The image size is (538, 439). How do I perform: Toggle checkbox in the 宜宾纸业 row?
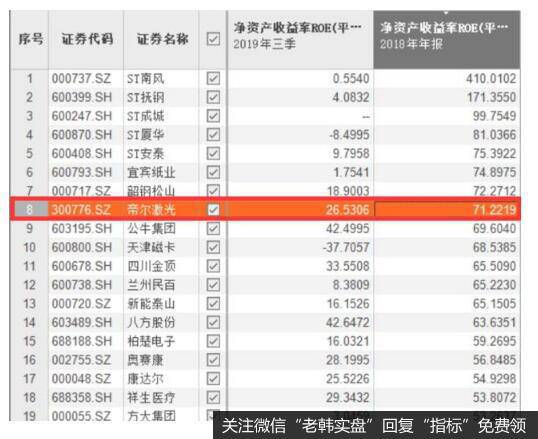[213, 172]
